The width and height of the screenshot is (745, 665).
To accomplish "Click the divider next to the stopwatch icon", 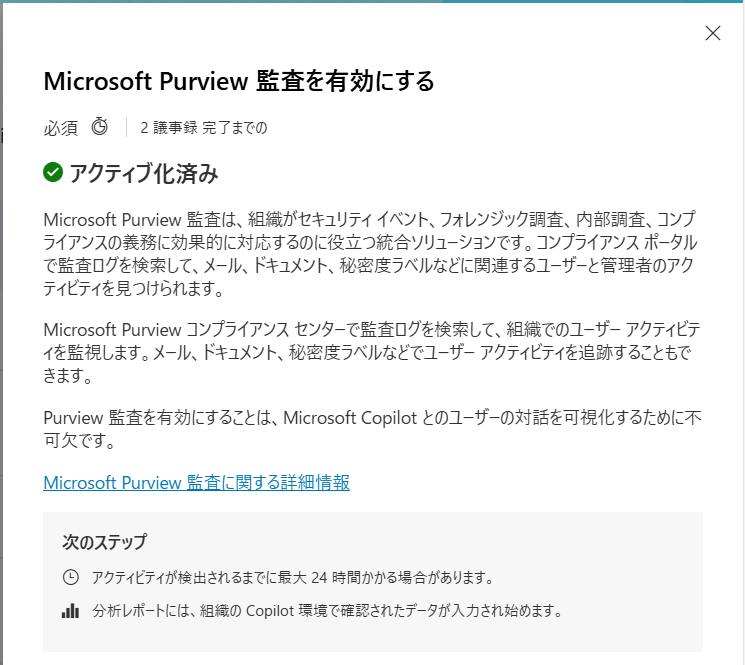I will [x=126, y=127].
